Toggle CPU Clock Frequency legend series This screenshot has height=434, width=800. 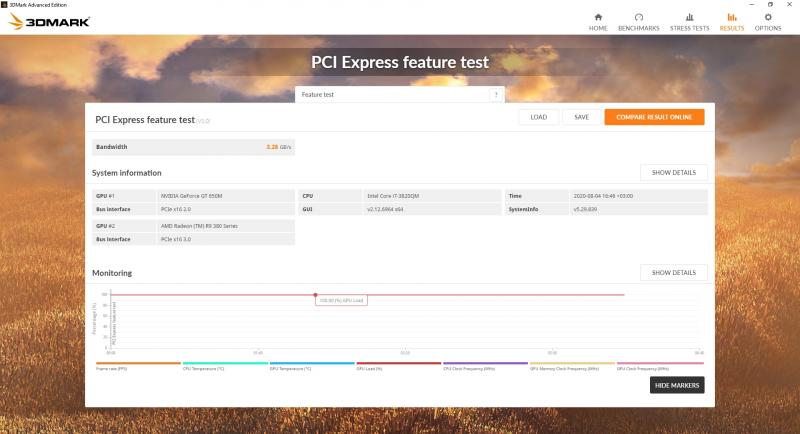click(485, 366)
